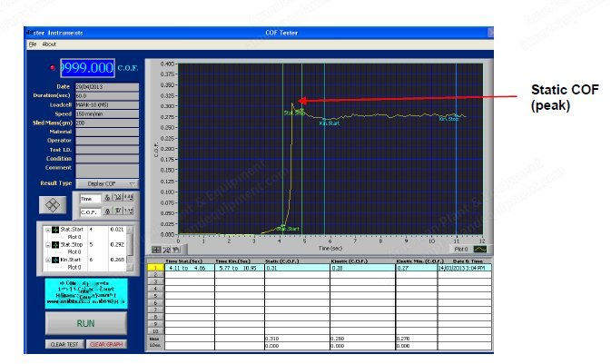This screenshot has width=611, height=364.
Task: Click the Date field
Action: point(107,87)
